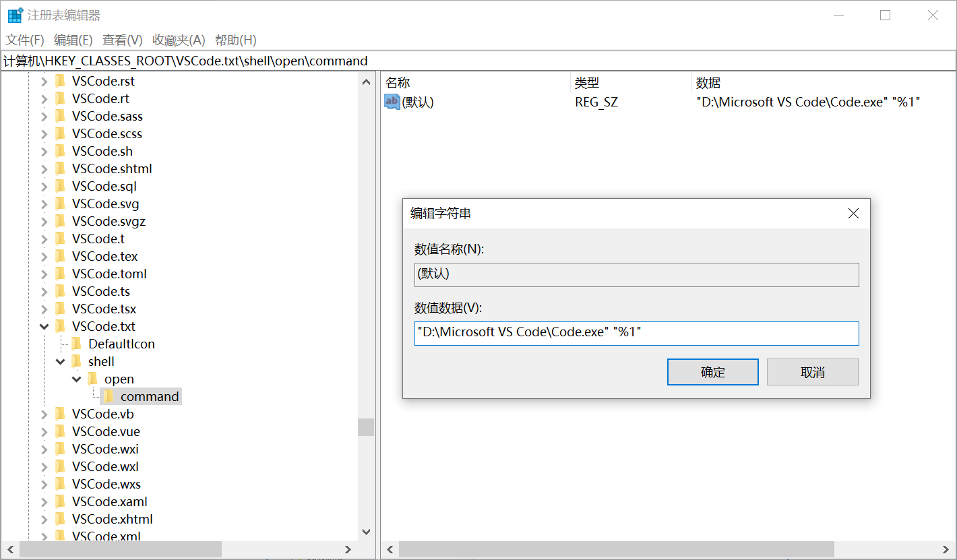
Task: Click the registry path address bar
Action: [x=478, y=61]
